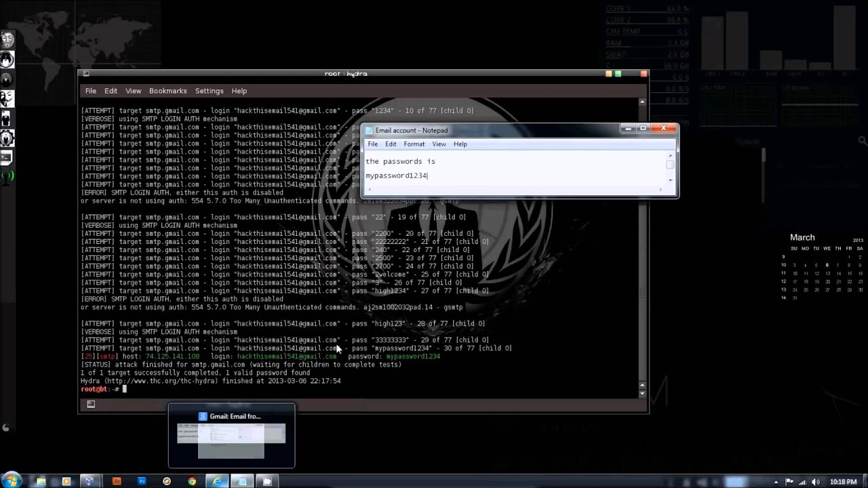Open Google Chrome from the taskbar
Viewport: 868px width, 488px height.
coord(192,481)
